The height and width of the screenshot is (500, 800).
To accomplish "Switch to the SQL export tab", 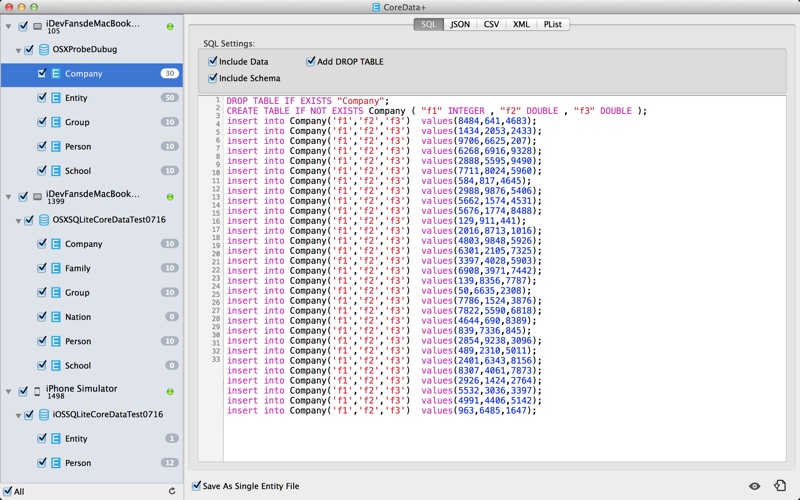I will (x=429, y=24).
